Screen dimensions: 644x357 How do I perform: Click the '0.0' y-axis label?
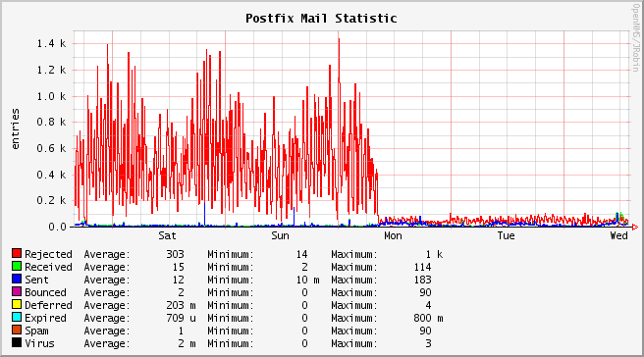pyautogui.click(x=57, y=227)
